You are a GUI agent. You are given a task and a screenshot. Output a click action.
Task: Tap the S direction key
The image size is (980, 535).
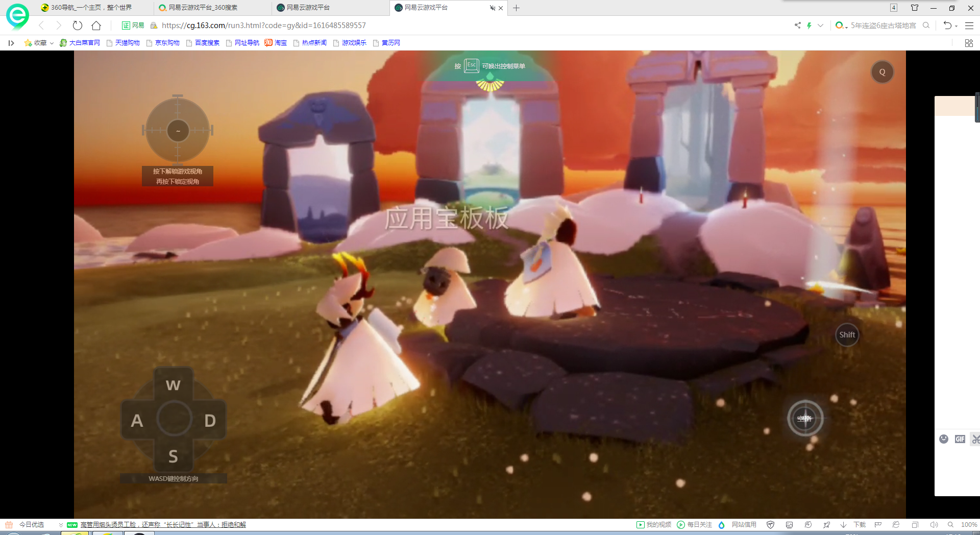coord(174,456)
